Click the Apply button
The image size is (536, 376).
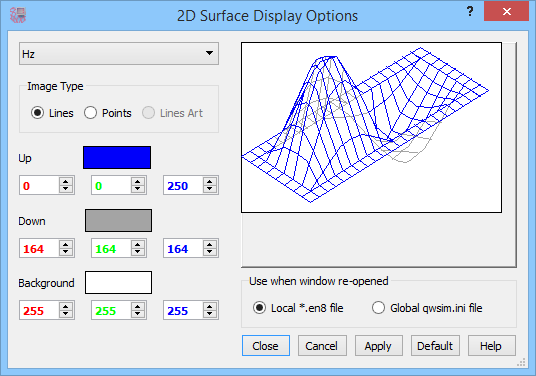point(378,346)
